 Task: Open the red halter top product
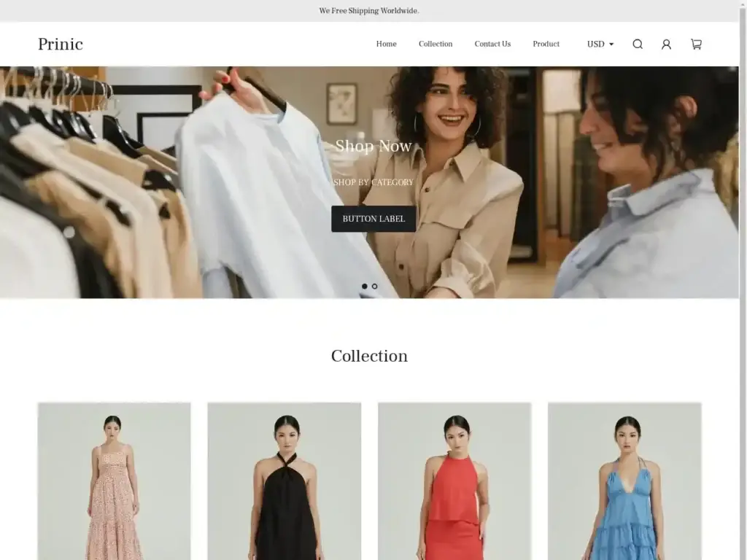(454, 481)
